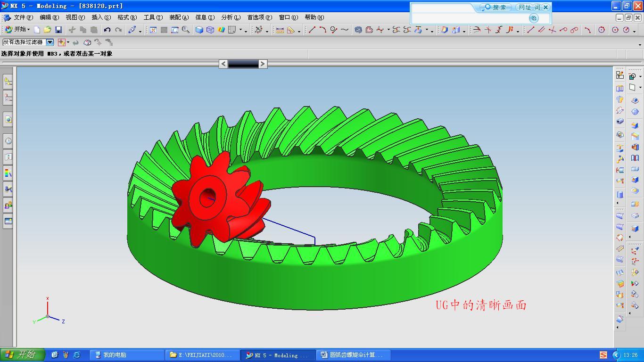Open the 文件(F) File menu

(x=23, y=17)
